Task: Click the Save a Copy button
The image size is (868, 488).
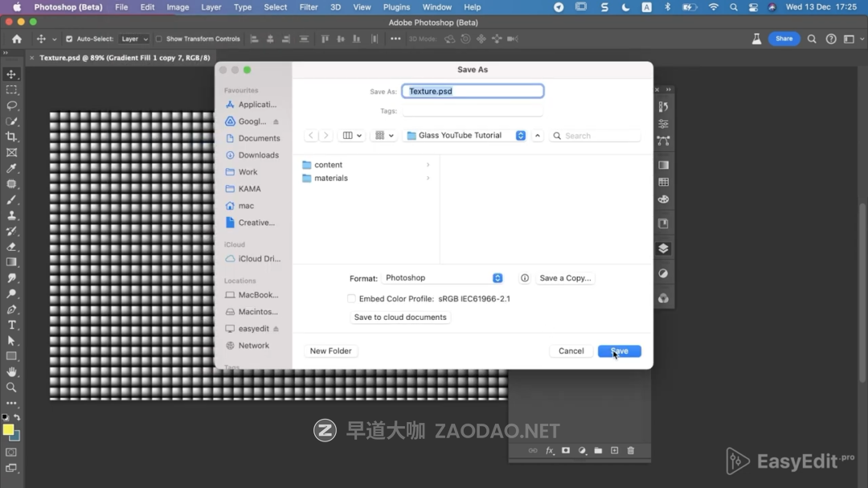Action: (x=565, y=278)
